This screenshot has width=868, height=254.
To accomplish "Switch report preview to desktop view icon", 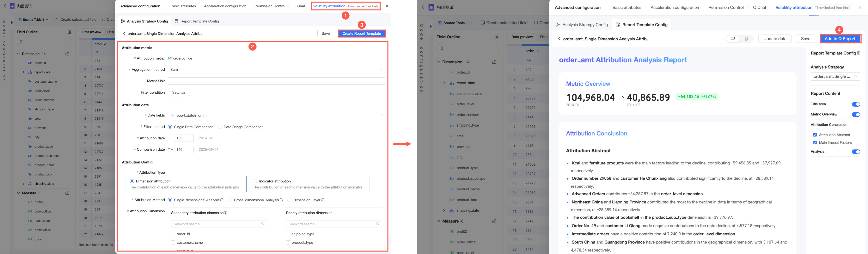I will point(733,39).
